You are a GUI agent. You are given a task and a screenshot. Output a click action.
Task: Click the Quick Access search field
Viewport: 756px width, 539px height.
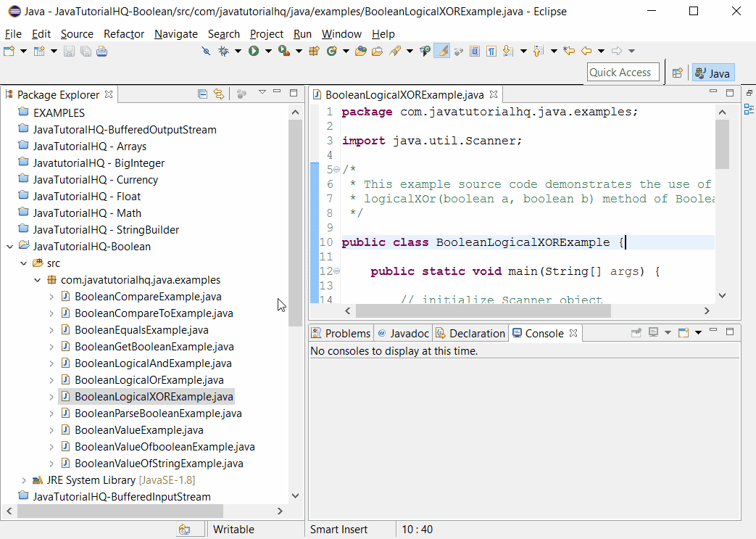click(x=623, y=73)
